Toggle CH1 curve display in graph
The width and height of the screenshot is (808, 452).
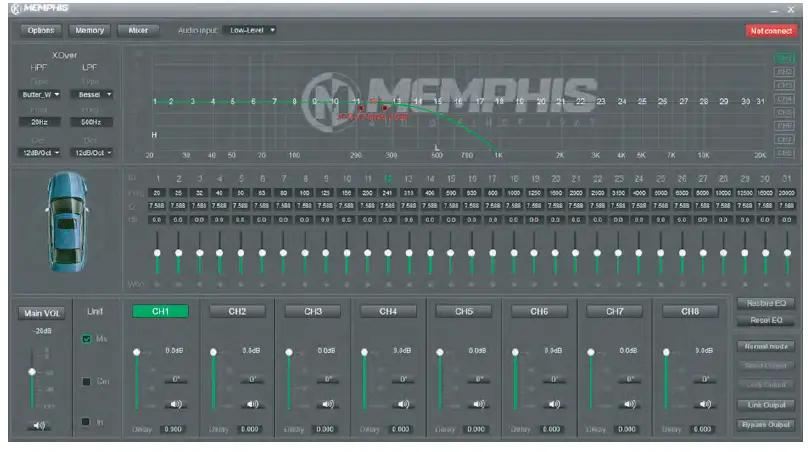click(x=784, y=58)
